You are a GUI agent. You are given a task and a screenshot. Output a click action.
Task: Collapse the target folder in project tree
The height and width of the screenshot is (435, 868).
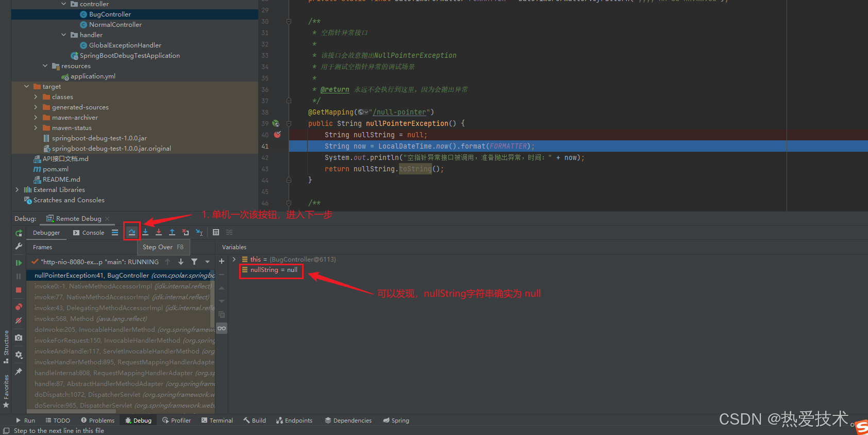27,87
